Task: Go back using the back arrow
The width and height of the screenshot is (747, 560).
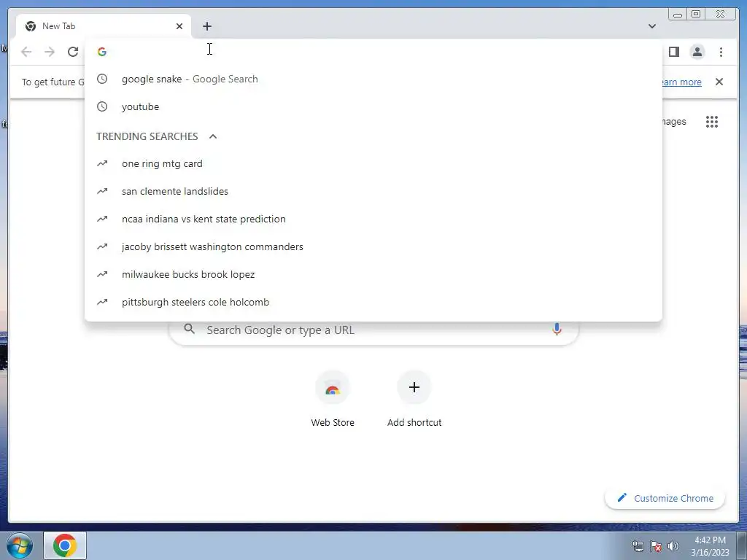Action: pos(26,52)
